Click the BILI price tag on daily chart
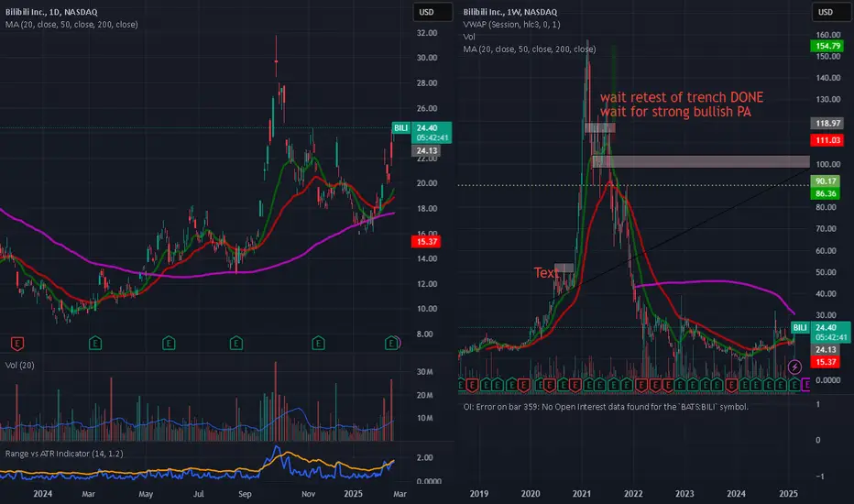Screen dimensions: 854x504 click(x=400, y=128)
